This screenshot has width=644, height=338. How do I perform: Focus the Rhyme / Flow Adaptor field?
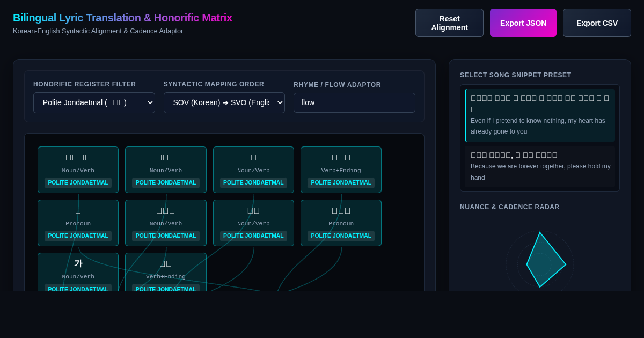pos(354,102)
